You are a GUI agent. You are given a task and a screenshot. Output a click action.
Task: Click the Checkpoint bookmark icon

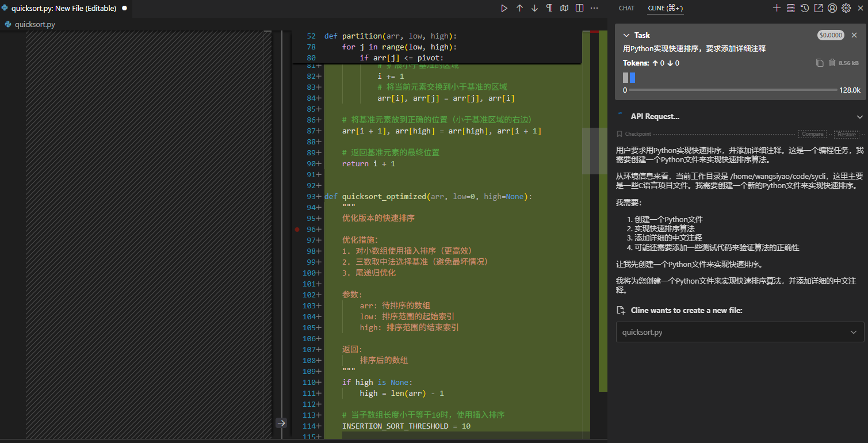click(x=620, y=134)
